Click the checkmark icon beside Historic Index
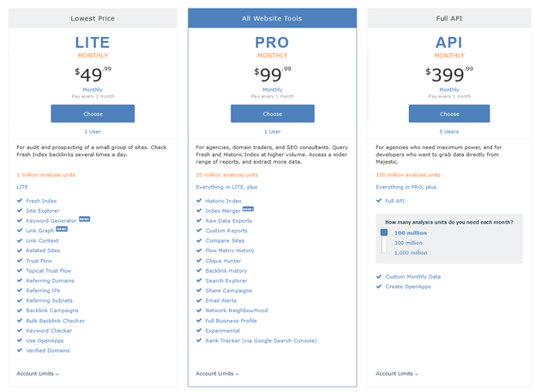 [200, 201]
